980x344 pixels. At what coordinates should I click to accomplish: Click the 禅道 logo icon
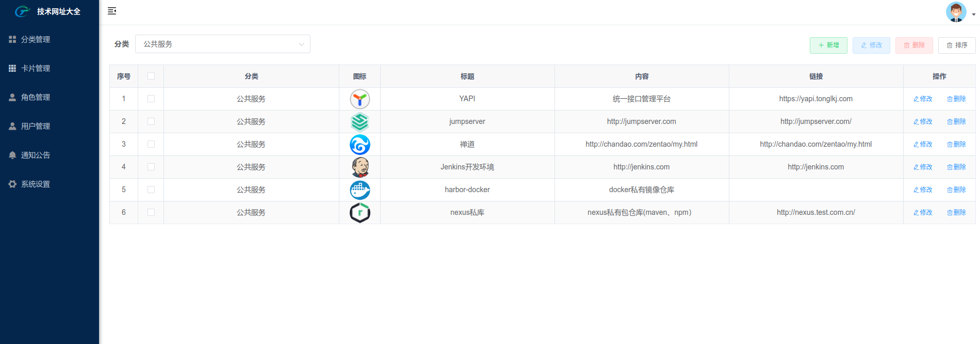pyautogui.click(x=360, y=145)
